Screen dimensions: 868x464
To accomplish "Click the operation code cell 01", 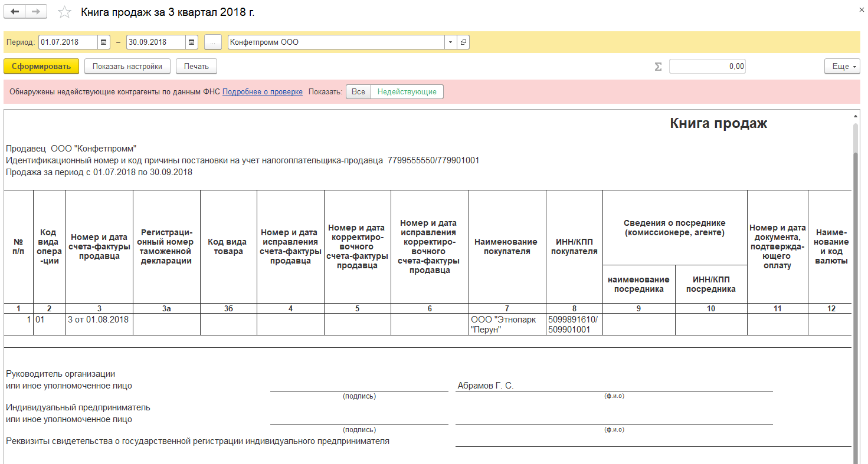I will 50,324.
